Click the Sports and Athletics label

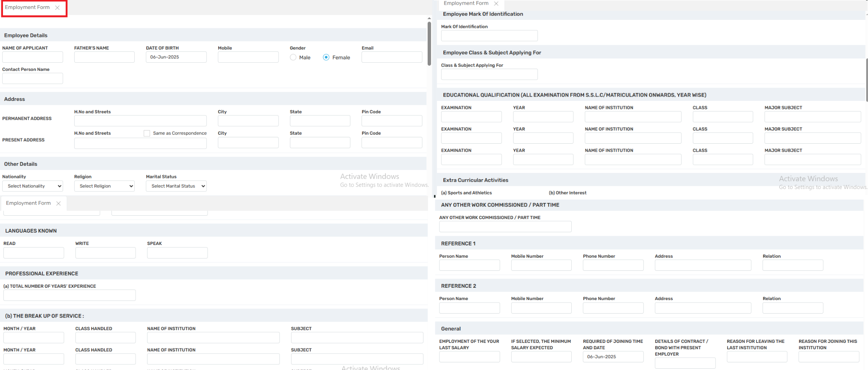(x=466, y=193)
